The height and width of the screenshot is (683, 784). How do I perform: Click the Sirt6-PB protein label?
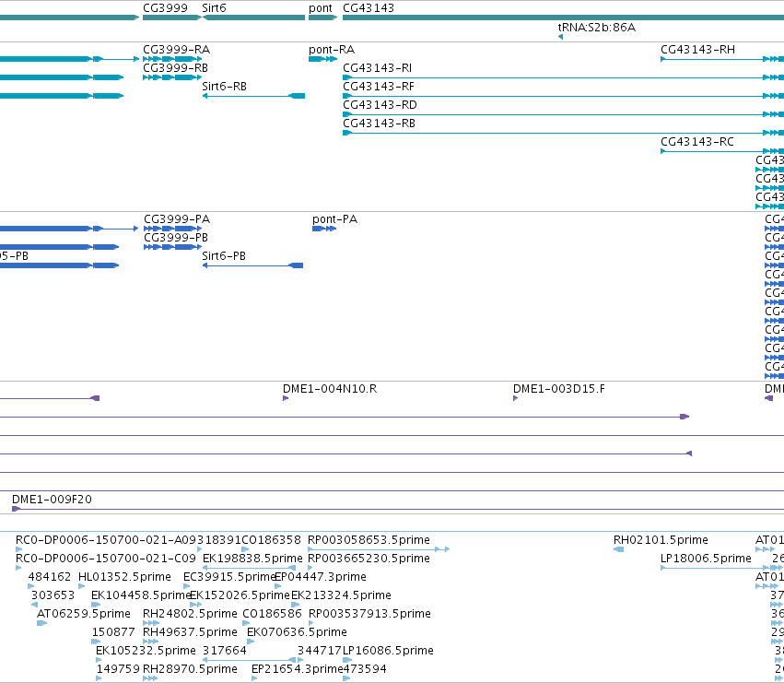point(224,256)
